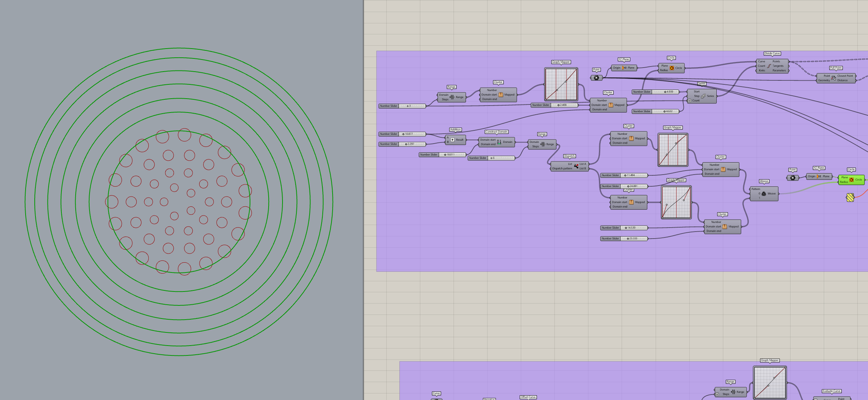Click the Dispatch component icon
The image size is (868, 400).
click(x=576, y=166)
